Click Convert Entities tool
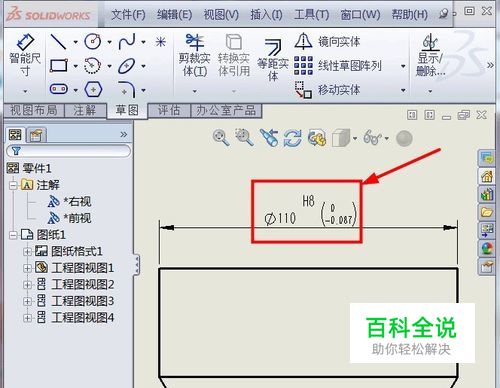The width and height of the screenshot is (500, 388). coord(234,55)
